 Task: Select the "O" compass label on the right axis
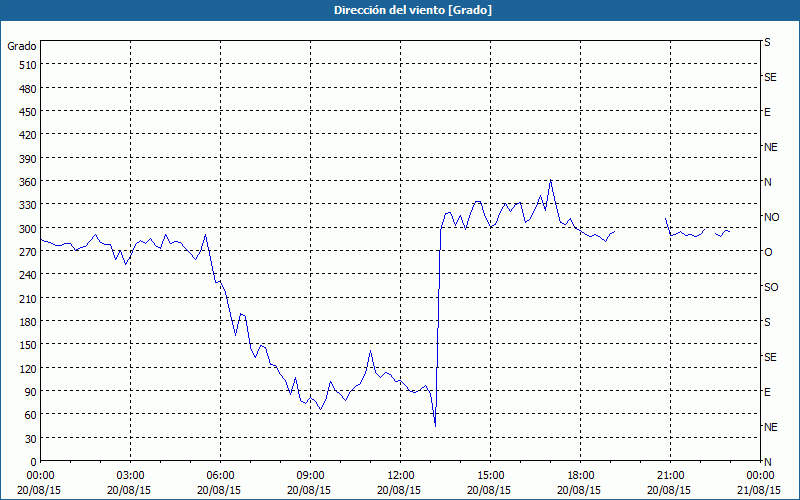pos(768,252)
